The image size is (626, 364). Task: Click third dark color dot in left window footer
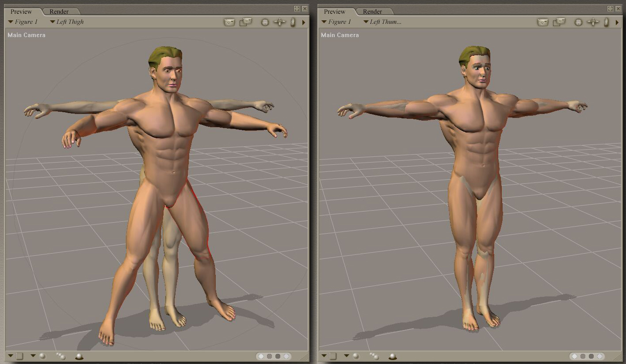[x=278, y=356]
